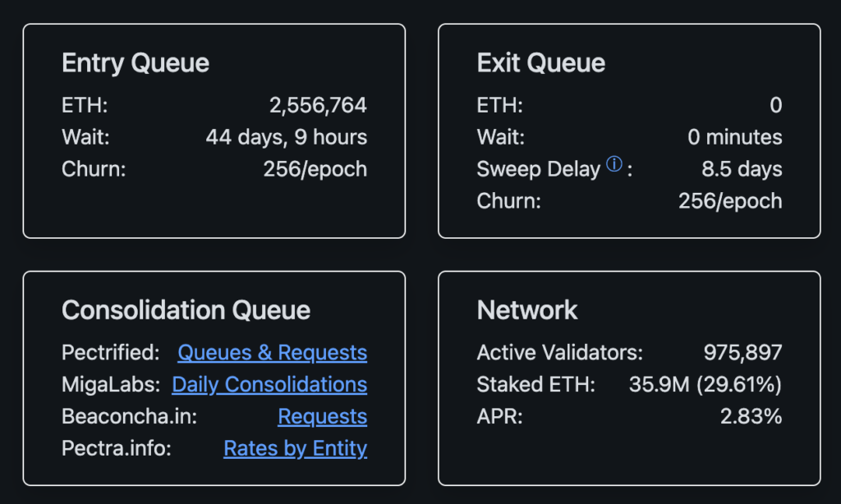Click the Staked ETH 35.9M value
The width and height of the screenshot is (841, 504).
[x=705, y=385]
